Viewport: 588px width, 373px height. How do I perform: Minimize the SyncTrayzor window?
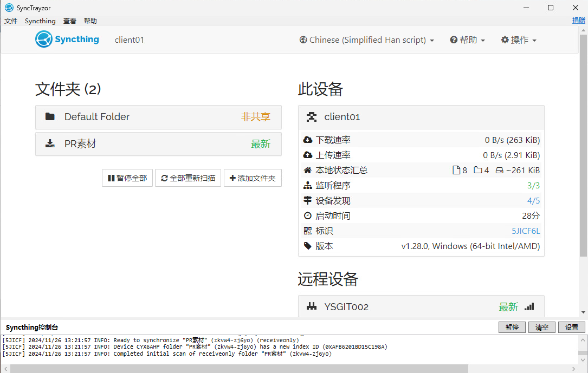[526, 8]
